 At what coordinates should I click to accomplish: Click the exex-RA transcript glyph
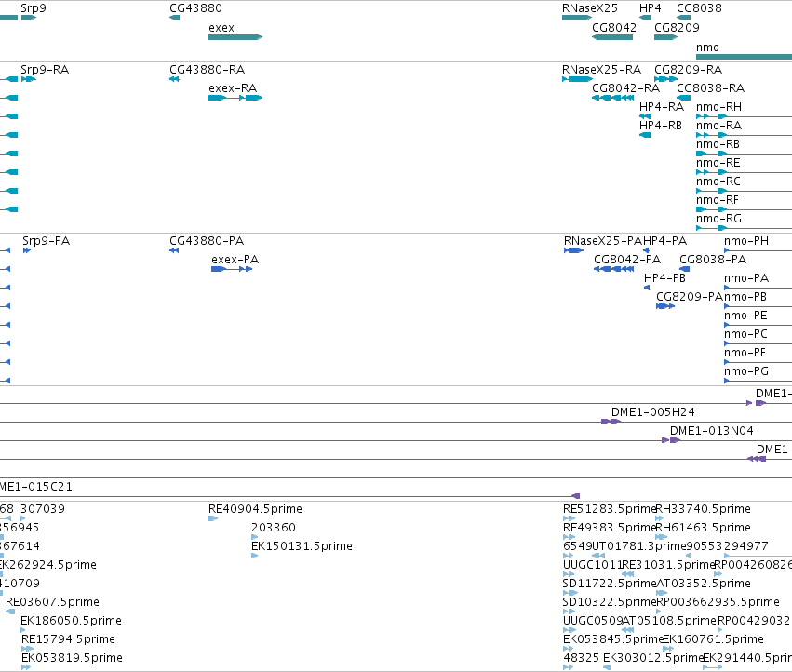[235, 98]
